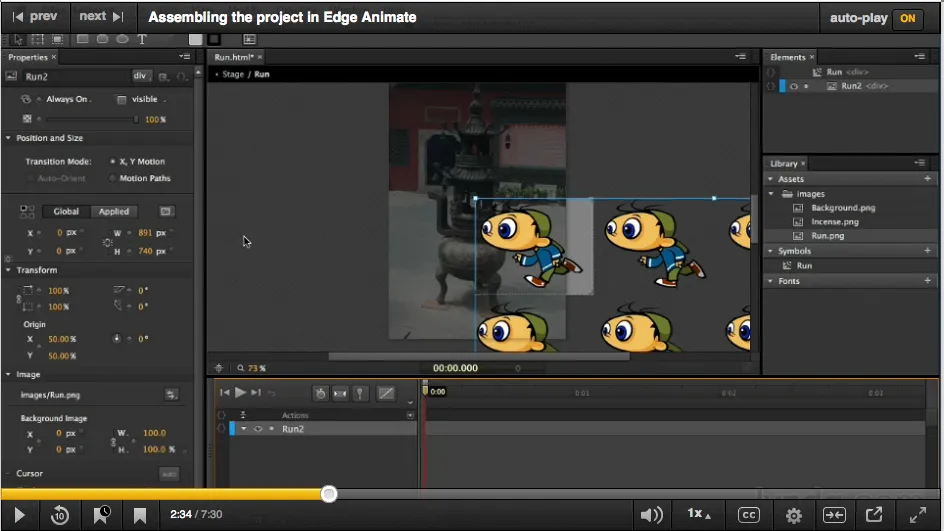Add a new asset with plus
Viewport: 944px width, 531px height.
(x=927, y=179)
